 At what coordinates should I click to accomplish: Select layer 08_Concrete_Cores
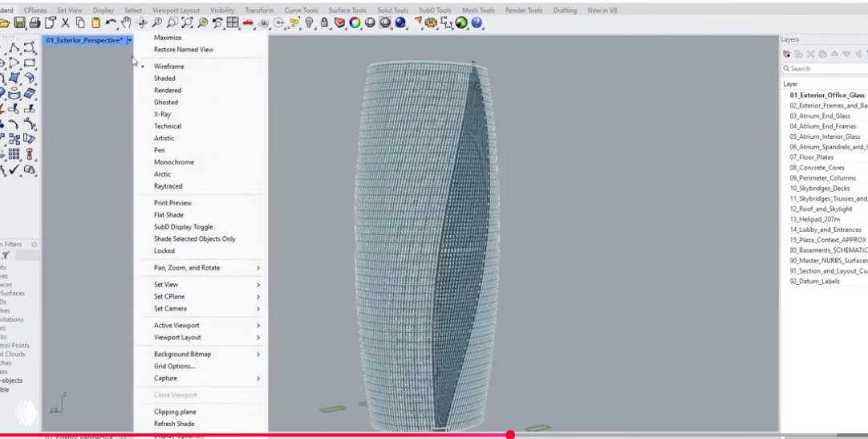(817, 168)
